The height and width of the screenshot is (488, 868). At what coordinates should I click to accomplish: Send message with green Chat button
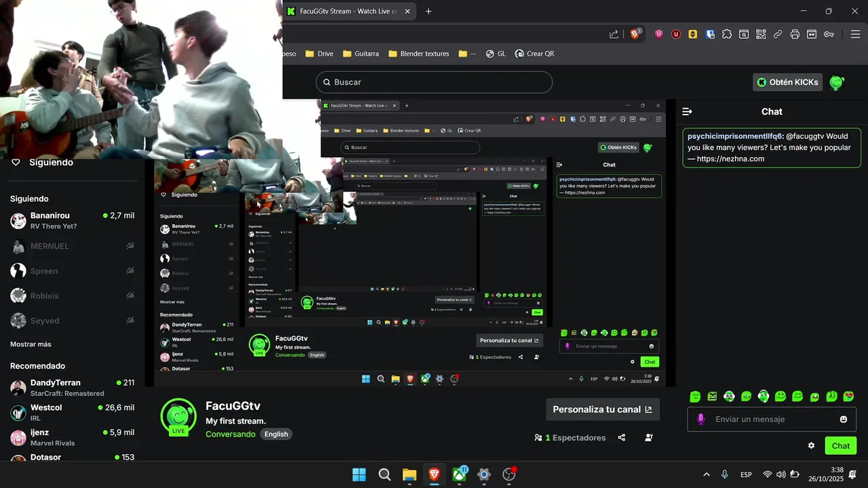[841, 445]
